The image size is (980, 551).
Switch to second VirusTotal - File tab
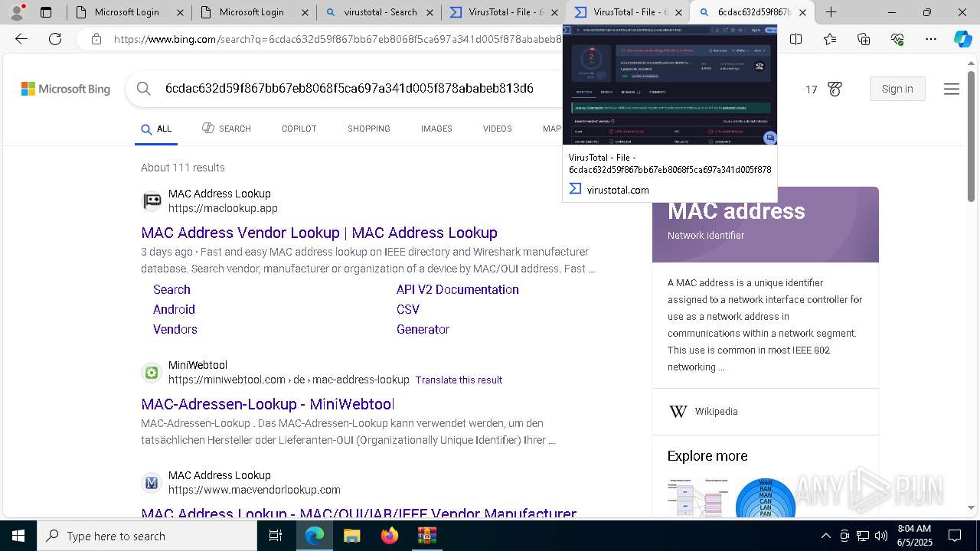pos(628,12)
